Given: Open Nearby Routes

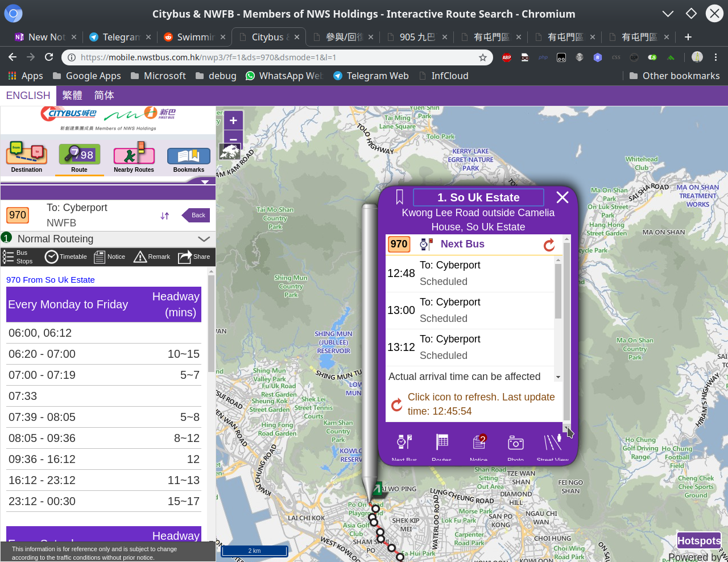Looking at the screenshot, I should point(134,154).
